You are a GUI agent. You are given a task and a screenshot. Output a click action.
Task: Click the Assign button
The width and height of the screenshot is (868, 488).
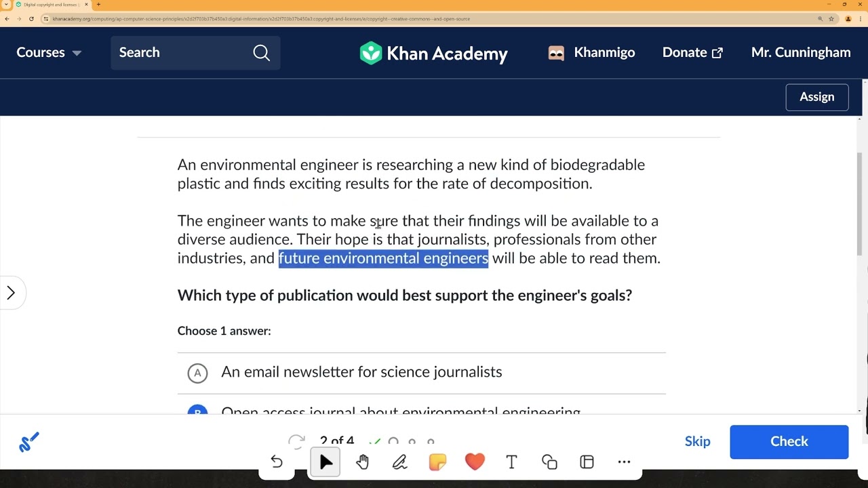(817, 97)
